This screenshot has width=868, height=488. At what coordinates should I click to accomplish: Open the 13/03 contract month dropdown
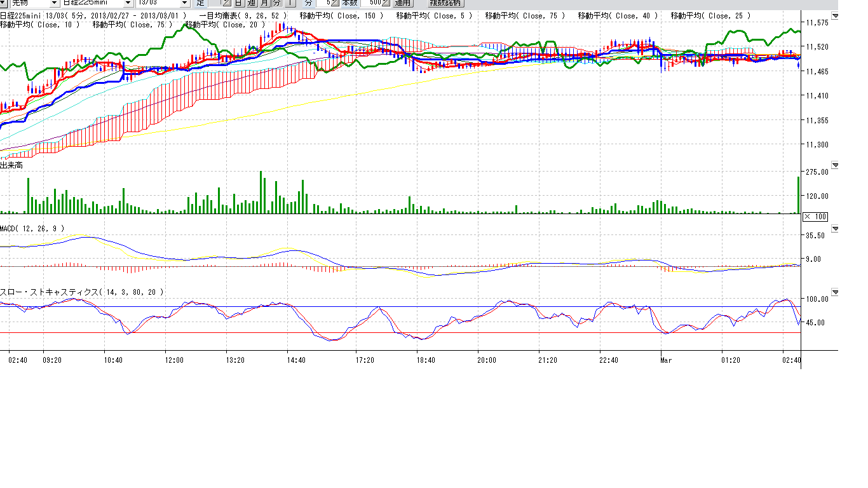[184, 3]
